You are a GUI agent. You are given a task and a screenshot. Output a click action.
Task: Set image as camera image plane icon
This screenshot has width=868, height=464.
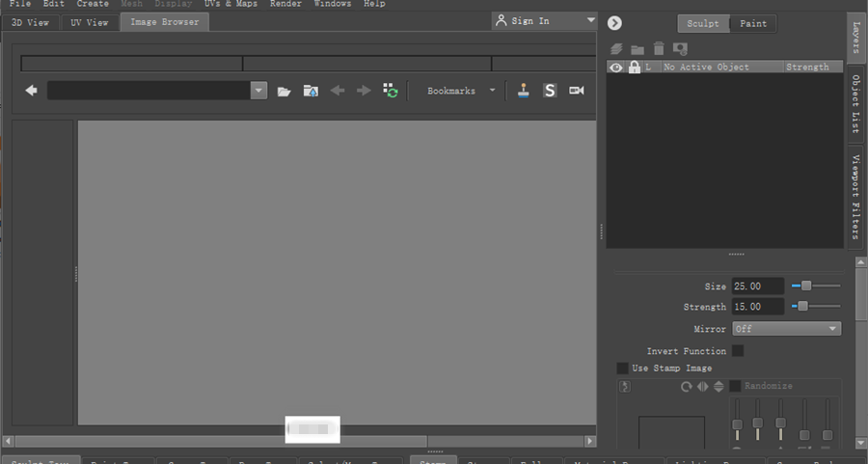(x=577, y=91)
